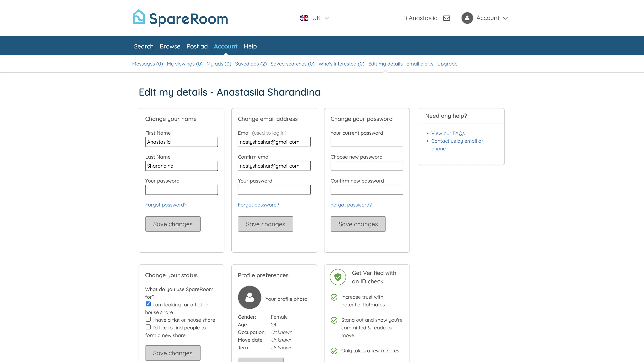Click the UK flag icon
The width and height of the screenshot is (644, 362).
304,18
